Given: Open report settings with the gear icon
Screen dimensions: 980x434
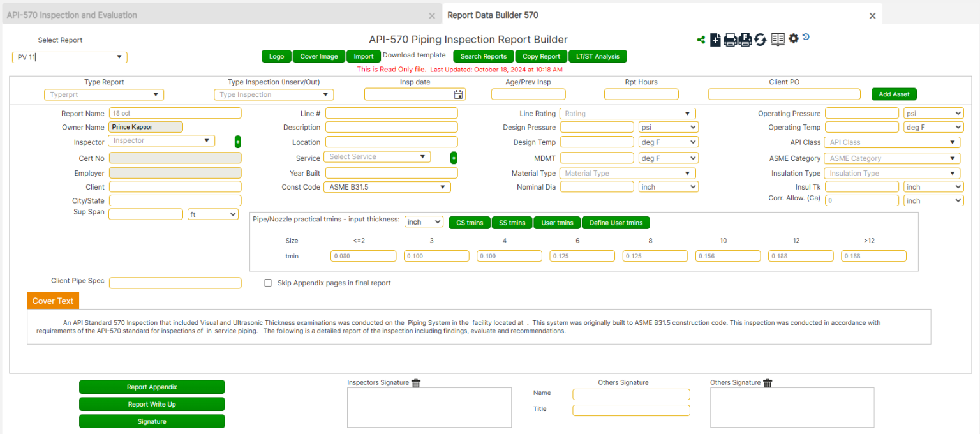Looking at the screenshot, I should (793, 39).
